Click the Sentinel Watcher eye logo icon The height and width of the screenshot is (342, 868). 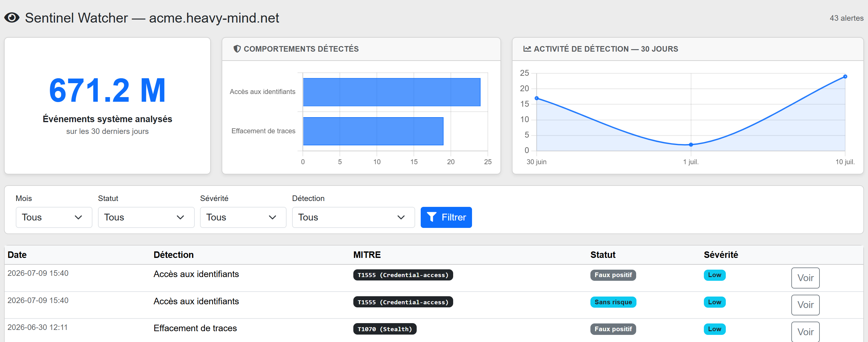(12, 18)
